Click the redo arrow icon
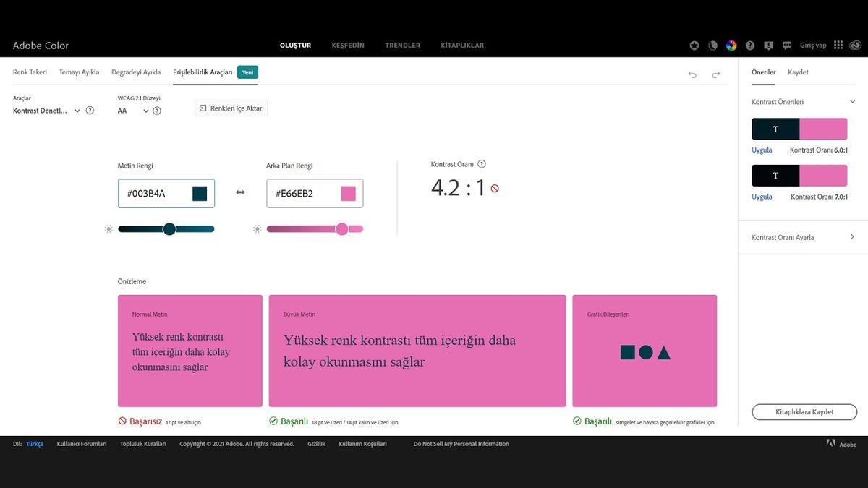Screen dimensions: 868x488 [x=716, y=74]
